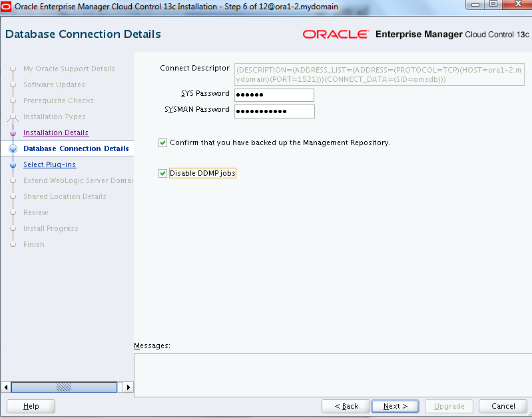Viewport: 532px width, 418px height.
Task: Open the Installation Details step link
Action: tap(56, 133)
